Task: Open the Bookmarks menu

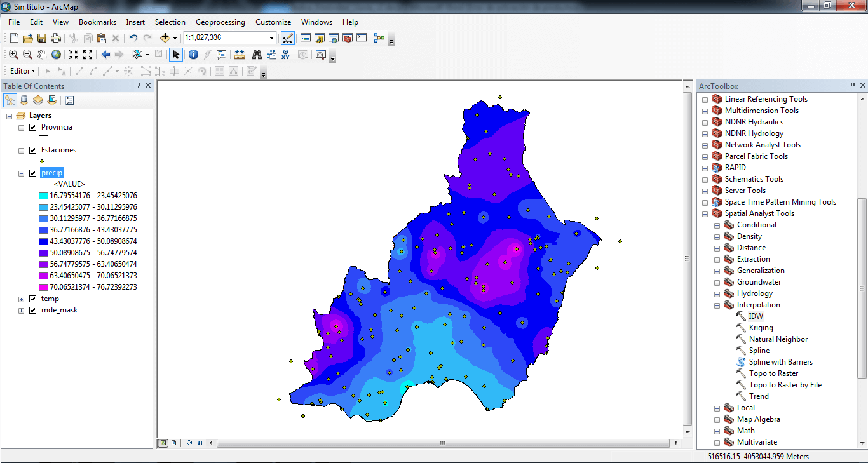Action: pyautogui.click(x=97, y=22)
